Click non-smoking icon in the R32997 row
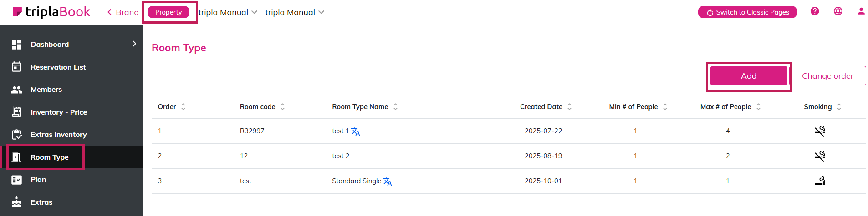 (x=820, y=131)
